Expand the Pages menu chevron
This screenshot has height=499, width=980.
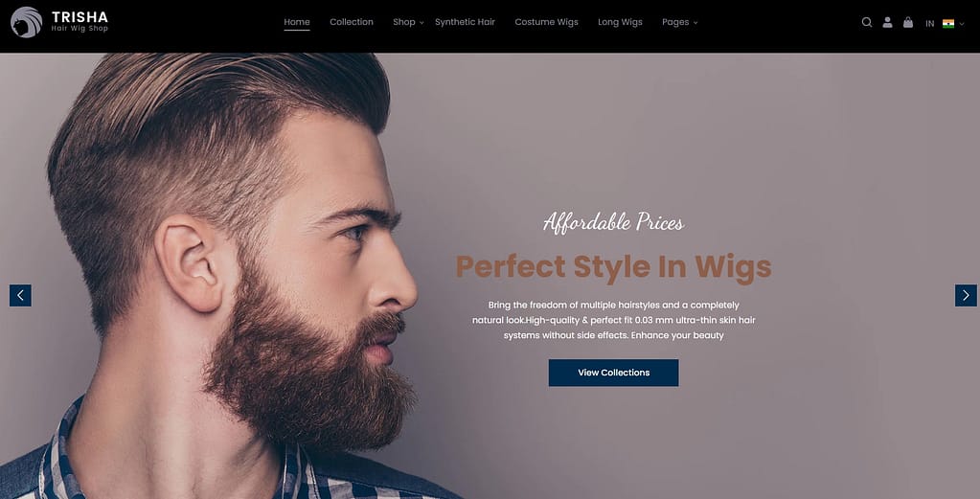point(695,23)
